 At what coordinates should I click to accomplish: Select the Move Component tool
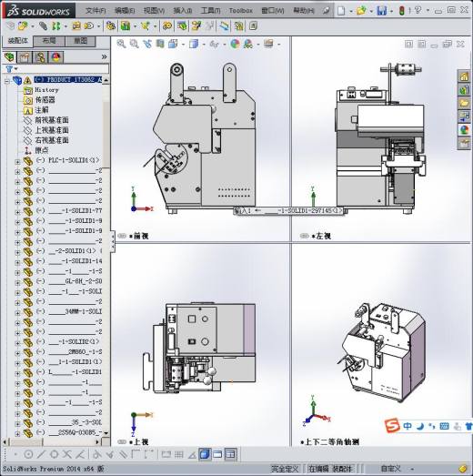point(89,26)
